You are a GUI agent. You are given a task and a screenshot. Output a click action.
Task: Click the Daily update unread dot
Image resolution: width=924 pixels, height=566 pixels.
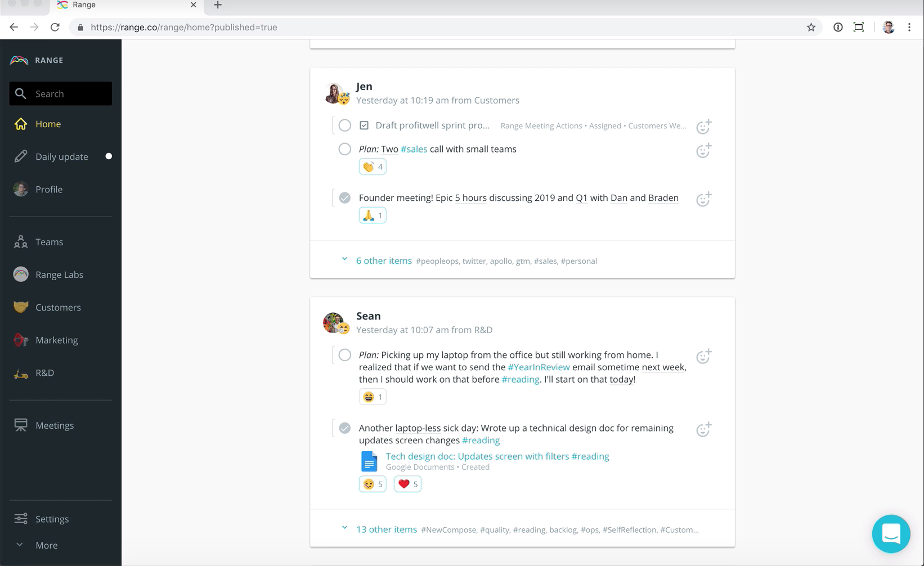(109, 156)
